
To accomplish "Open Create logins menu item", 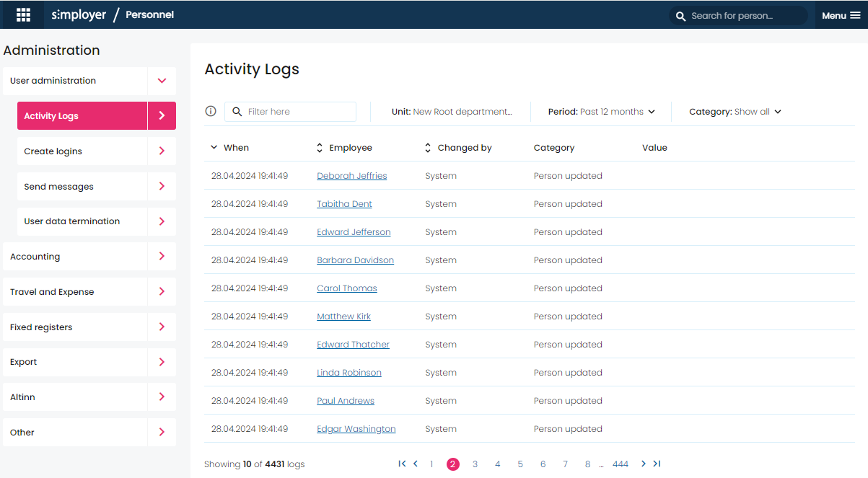I will pos(97,151).
